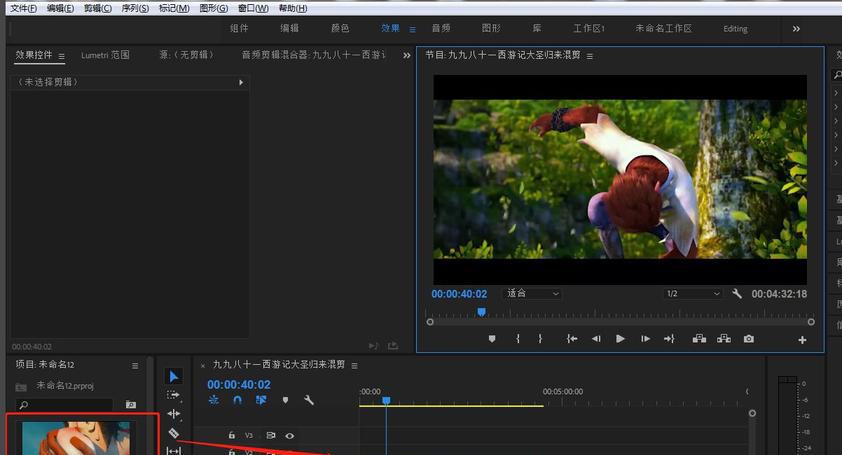Click the new bin icon in Project panel
Viewport: 842px width, 455px height.
click(130, 405)
